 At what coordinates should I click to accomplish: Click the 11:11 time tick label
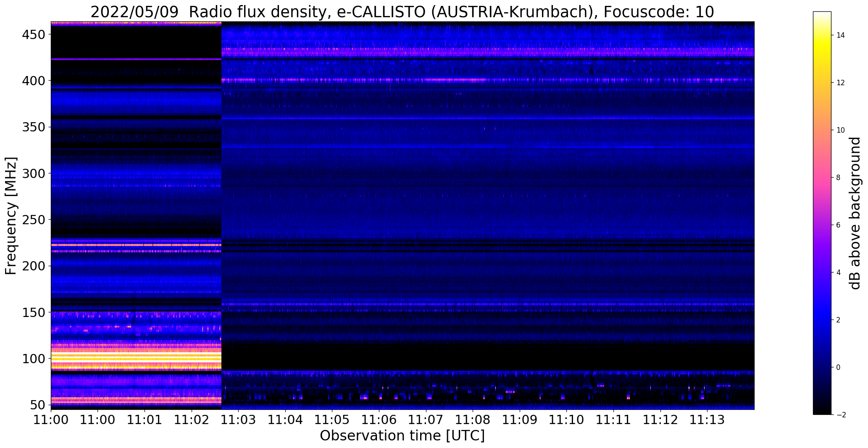(x=613, y=419)
